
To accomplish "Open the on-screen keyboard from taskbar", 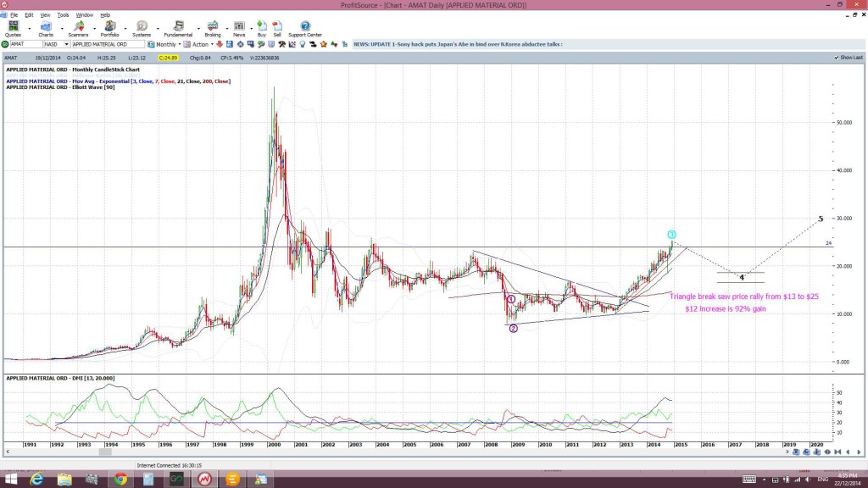I will pos(749,480).
